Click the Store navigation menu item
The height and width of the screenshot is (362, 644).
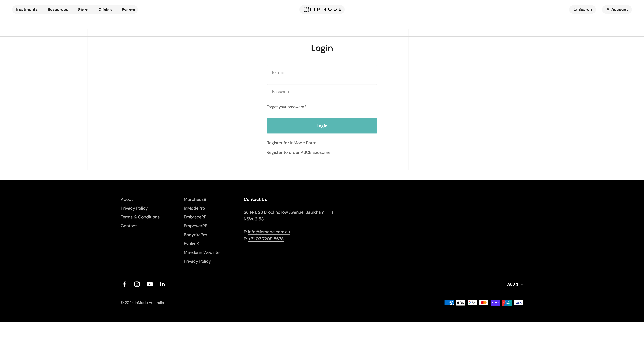coord(83,9)
